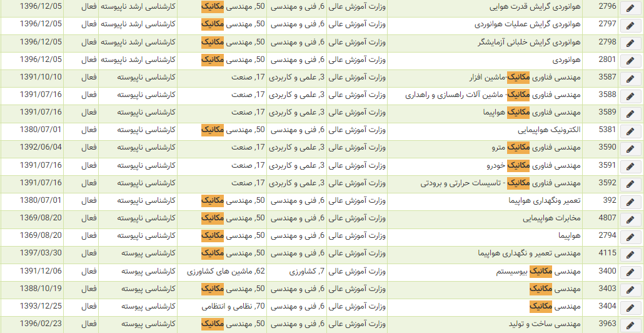Viewport: 644px width, 333px height.
Task: Click the date cell 1392/06/04
Action: [41, 148]
